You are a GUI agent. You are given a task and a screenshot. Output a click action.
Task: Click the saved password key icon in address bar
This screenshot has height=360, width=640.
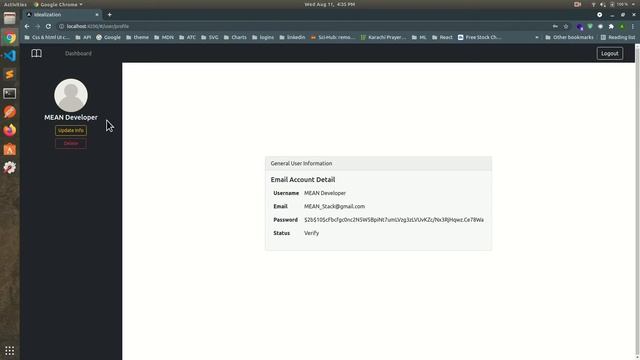click(x=555, y=26)
